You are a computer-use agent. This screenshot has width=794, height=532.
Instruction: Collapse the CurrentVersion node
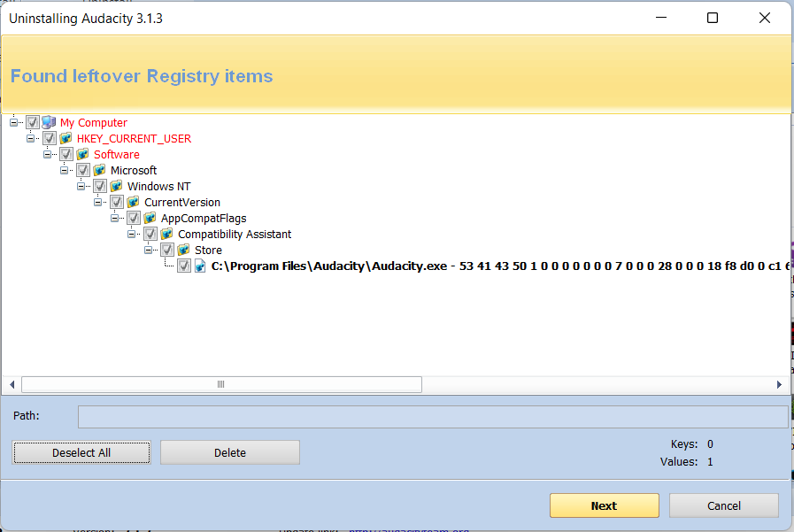point(97,202)
